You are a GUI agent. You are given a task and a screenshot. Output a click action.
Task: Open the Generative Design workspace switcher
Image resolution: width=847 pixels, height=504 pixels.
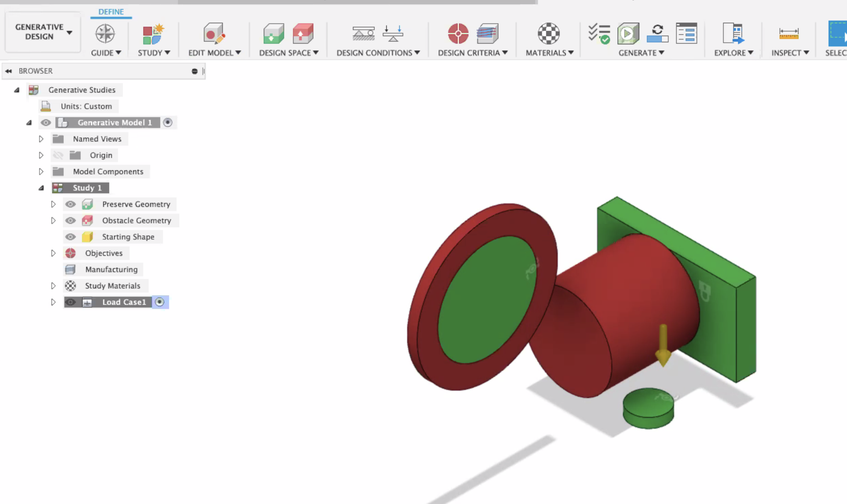click(x=41, y=32)
